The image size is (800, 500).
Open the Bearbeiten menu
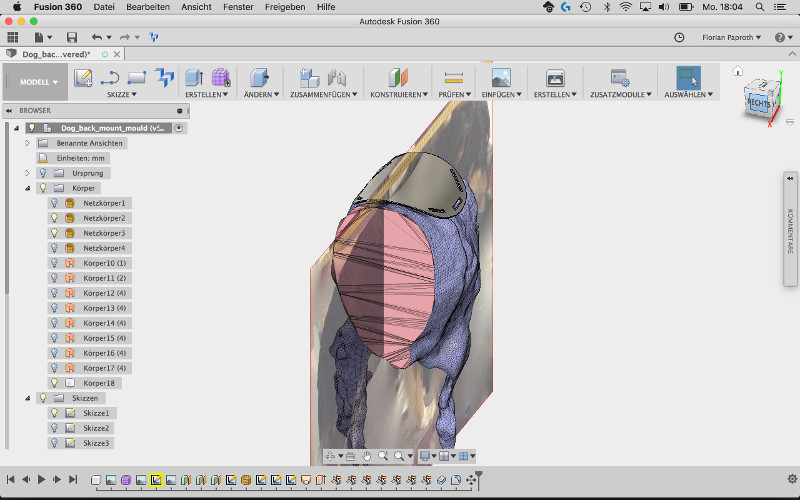[x=147, y=7]
